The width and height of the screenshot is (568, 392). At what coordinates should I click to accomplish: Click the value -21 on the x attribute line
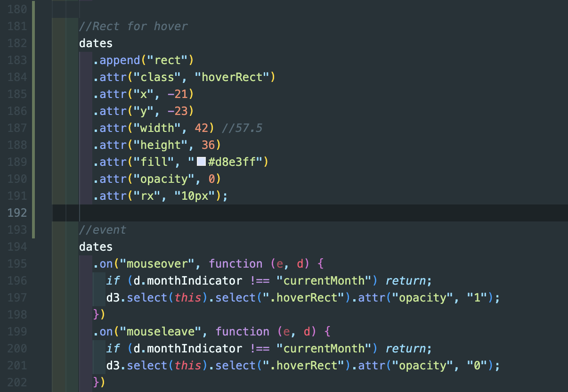(178, 94)
